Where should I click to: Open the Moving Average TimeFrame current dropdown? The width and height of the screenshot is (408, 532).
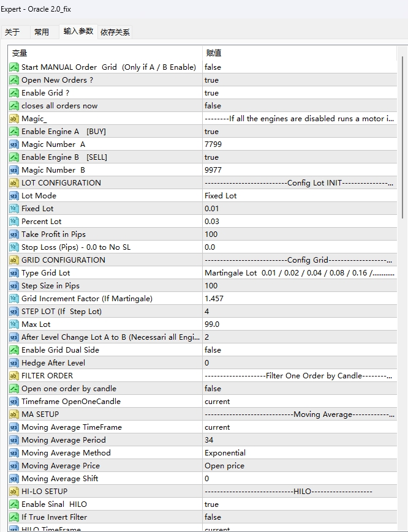point(300,427)
